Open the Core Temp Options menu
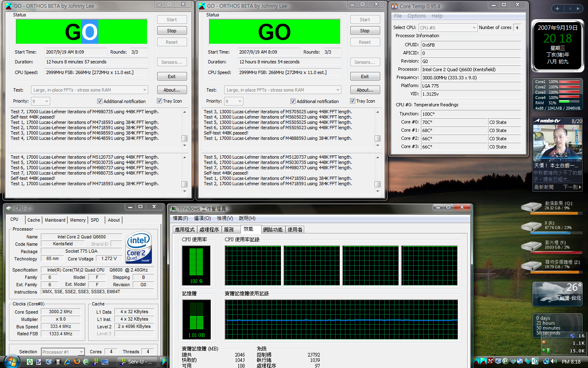Screen dimensions: 588x368 [416, 16]
